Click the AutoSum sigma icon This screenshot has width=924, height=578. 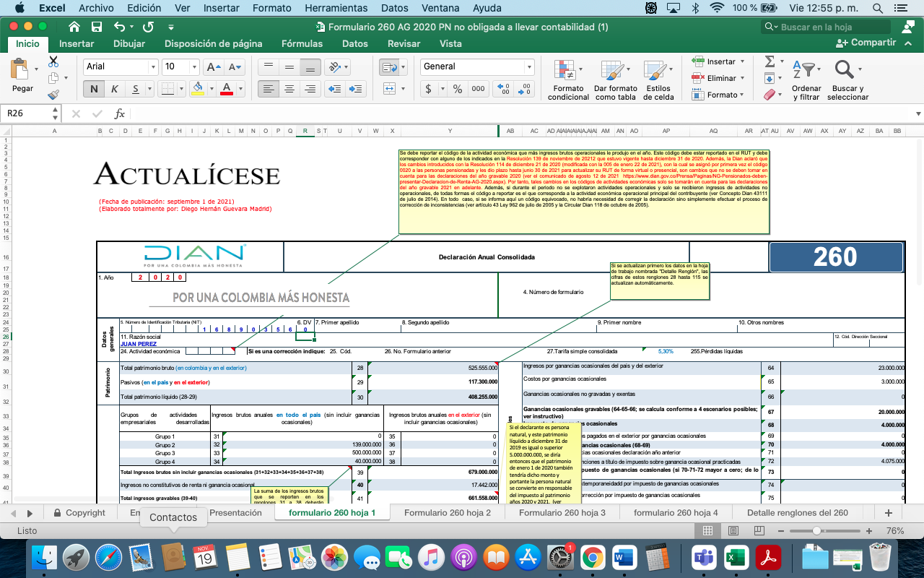click(770, 61)
